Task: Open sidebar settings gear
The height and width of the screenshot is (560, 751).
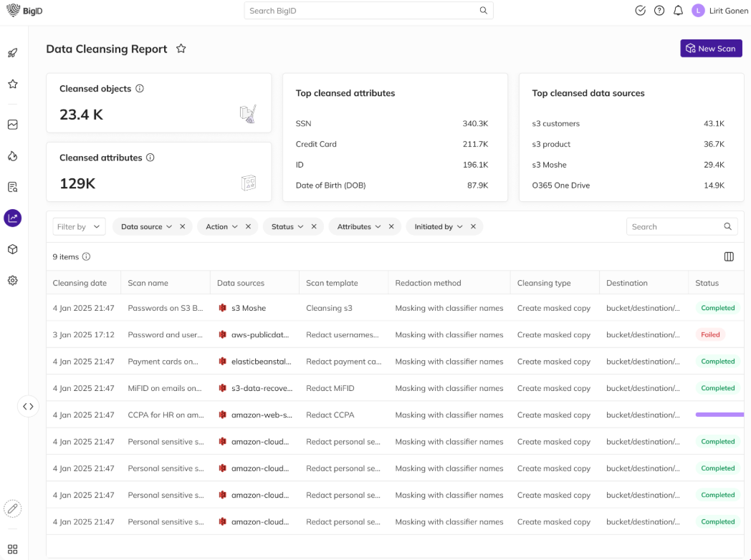Action: 12,281
